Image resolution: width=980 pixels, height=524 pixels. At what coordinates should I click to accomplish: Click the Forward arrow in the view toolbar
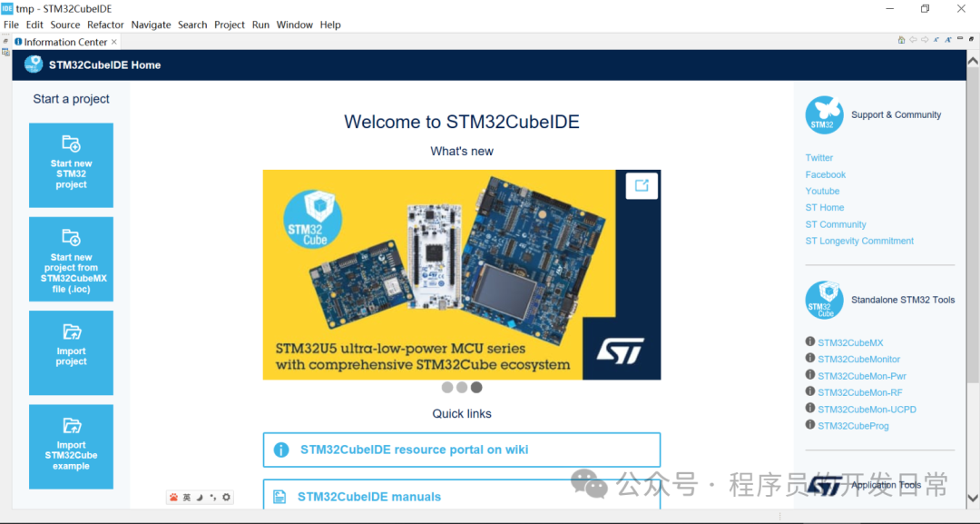tap(925, 39)
